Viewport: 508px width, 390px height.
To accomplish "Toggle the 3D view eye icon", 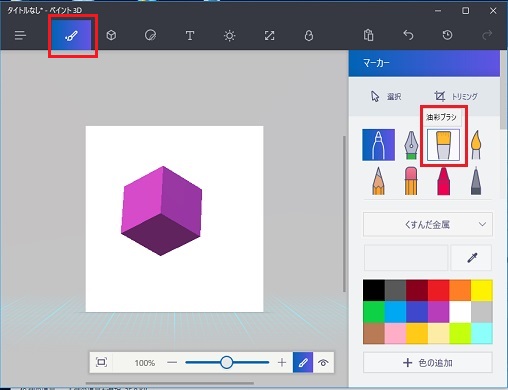I will pos(323,362).
